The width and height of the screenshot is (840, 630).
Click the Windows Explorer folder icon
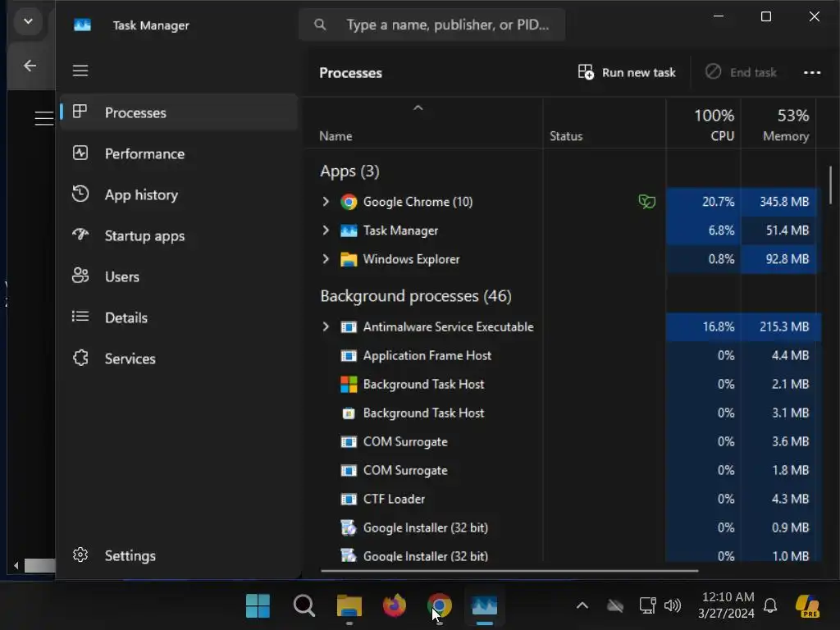[x=348, y=259]
